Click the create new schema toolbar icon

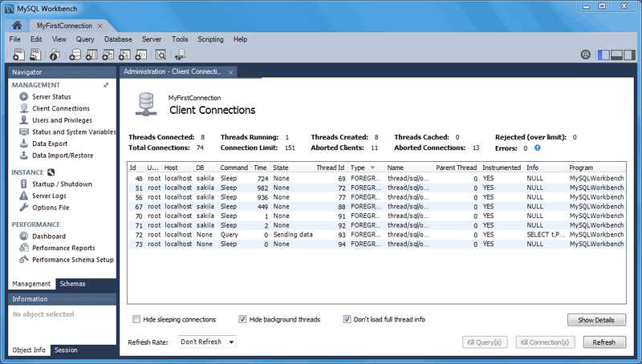coord(75,55)
